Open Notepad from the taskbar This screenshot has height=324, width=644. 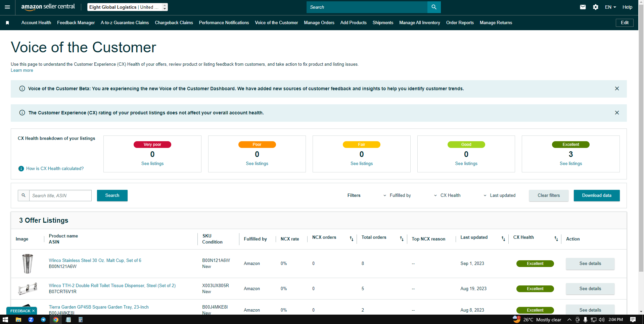point(68,320)
